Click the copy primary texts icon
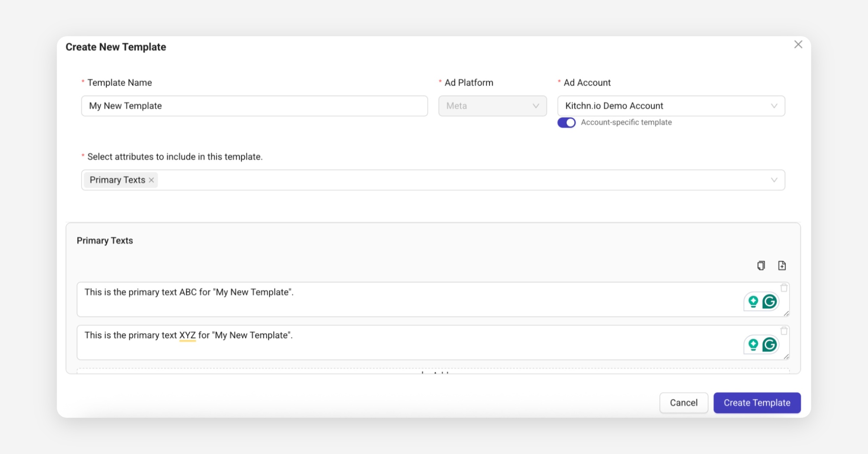The height and width of the screenshot is (454, 868). pyautogui.click(x=761, y=265)
